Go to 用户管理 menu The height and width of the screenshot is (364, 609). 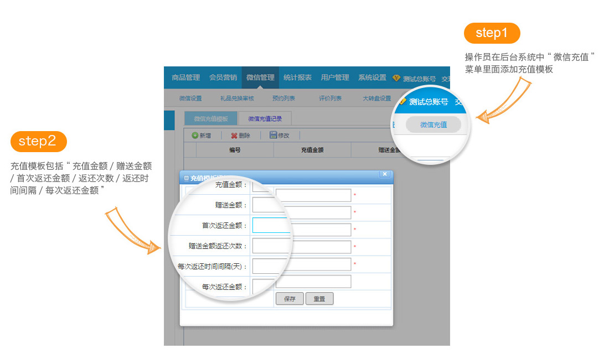click(x=335, y=78)
